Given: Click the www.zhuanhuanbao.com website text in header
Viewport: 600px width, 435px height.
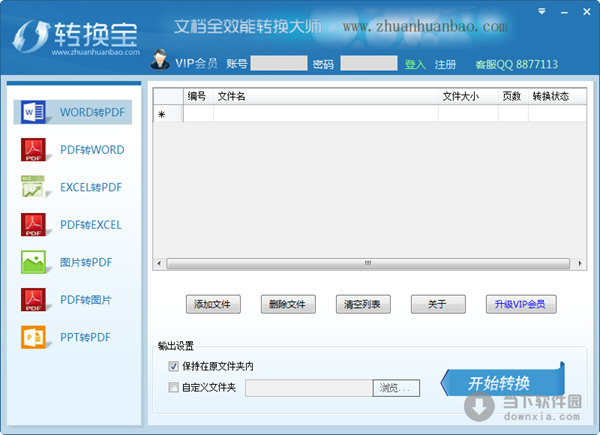Looking at the screenshot, I should pyautogui.click(x=425, y=27).
